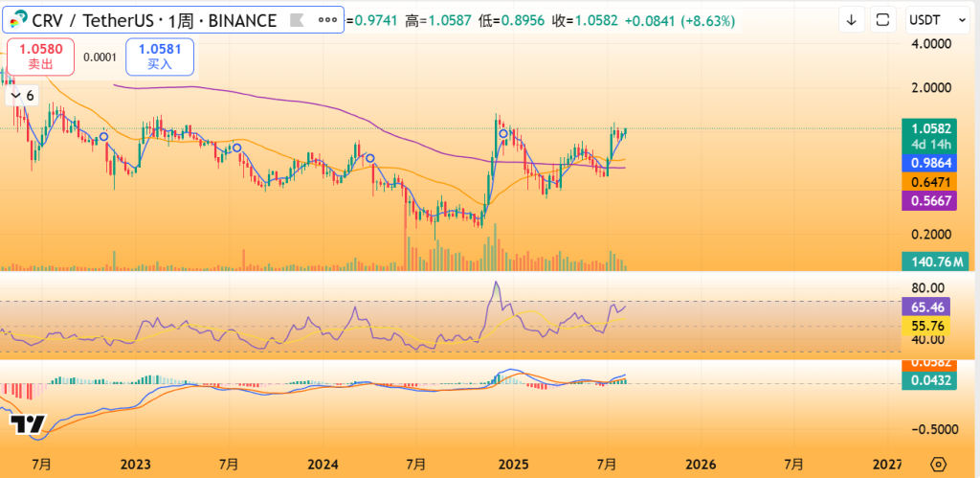Expand the indicator legend labeled 6

tap(22, 96)
